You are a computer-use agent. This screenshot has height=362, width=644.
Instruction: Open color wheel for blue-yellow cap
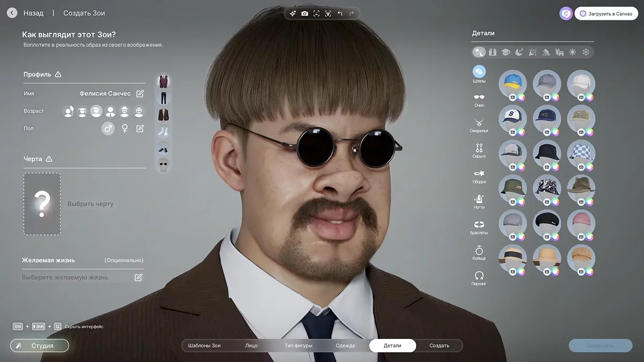tap(521, 97)
